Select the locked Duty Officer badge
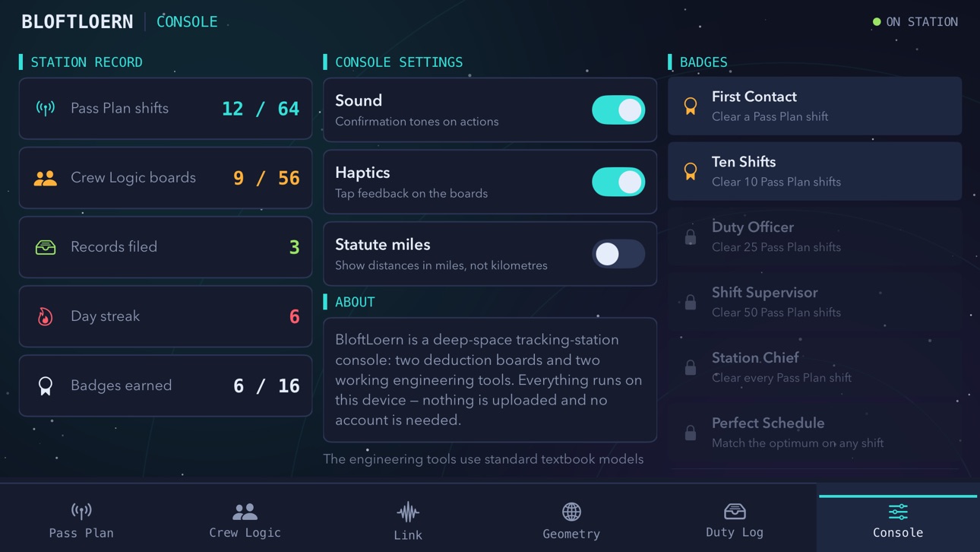980x552 pixels. pyautogui.click(x=814, y=237)
